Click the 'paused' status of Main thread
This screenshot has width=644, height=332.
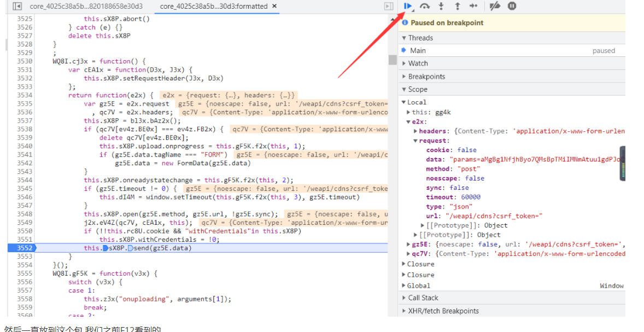click(604, 50)
